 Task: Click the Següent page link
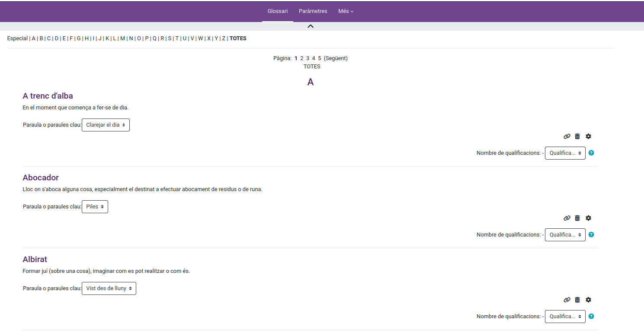pyautogui.click(x=336, y=58)
